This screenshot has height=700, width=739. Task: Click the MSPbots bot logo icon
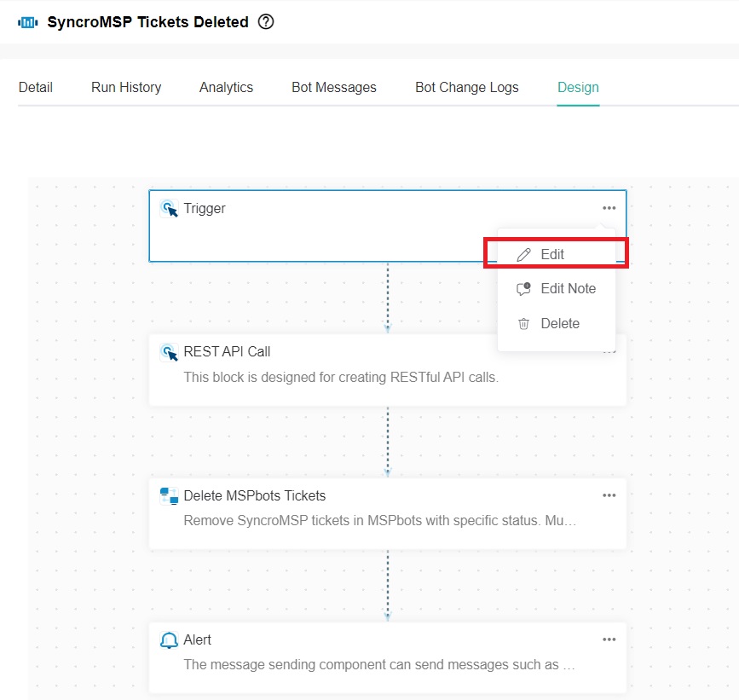point(28,22)
